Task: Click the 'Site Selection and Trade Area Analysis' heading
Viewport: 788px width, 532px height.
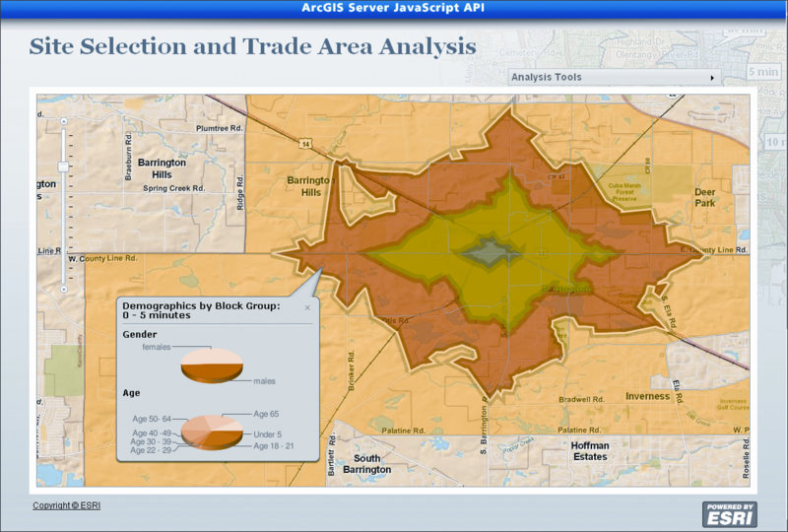Action: pyautogui.click(x=252, y=46)
